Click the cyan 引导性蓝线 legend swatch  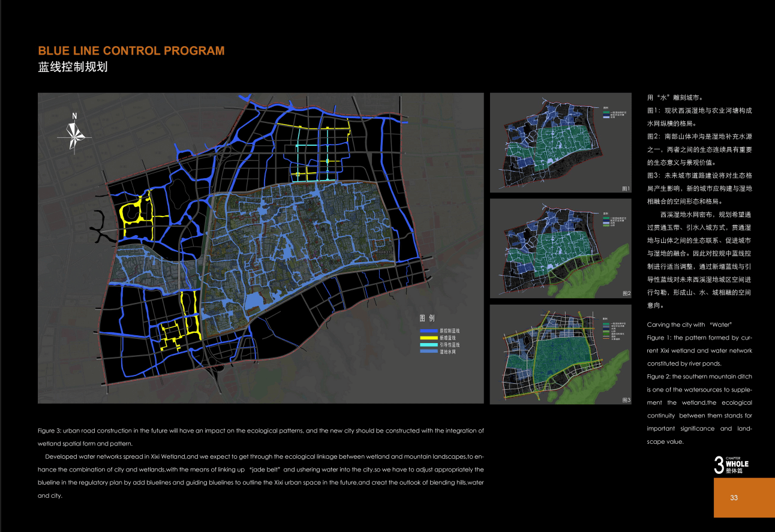428,345
